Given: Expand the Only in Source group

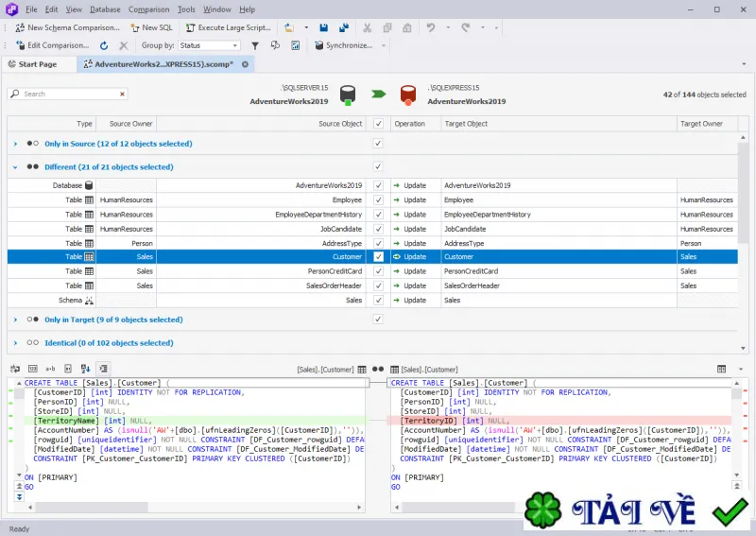Looking at the screenshot, I should [x=15, y=144].
